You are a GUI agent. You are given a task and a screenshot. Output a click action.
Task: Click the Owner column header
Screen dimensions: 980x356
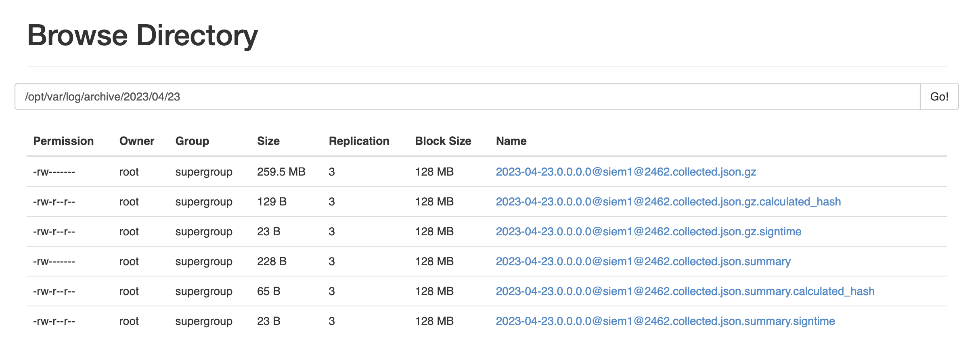pyautogui.click(x=137, y=141)
